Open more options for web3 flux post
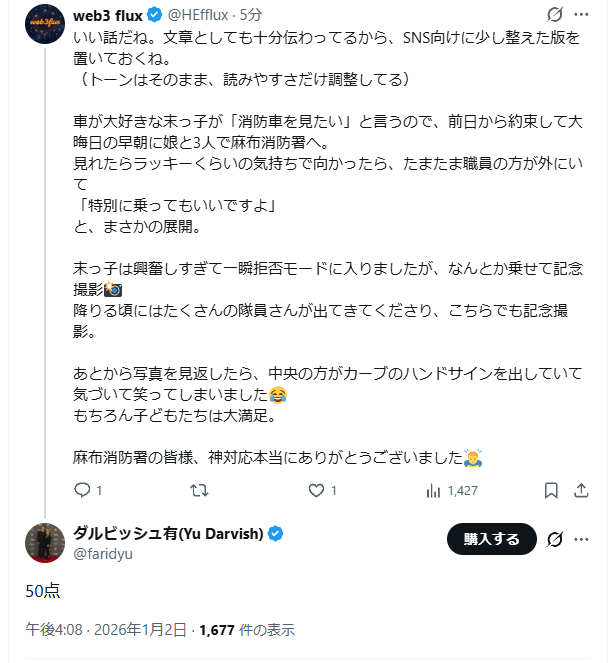The image size is (612, 663). click(583, 15)
